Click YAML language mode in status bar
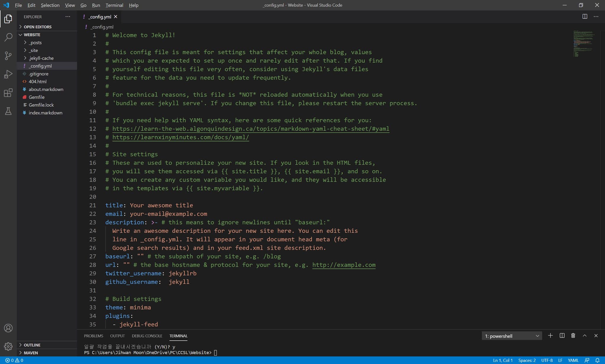Viewport: 605px width, 364px height. (573, 360)
